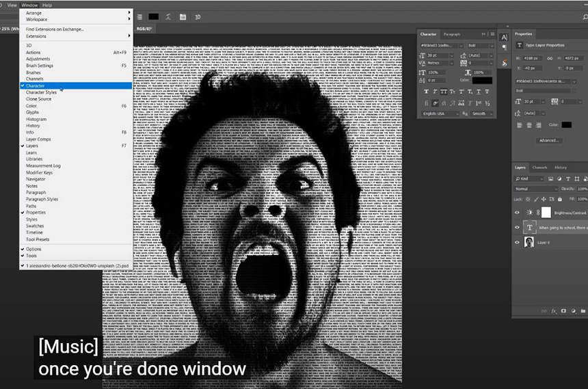Click the Layer 0 thumbnail
588x389 pixels.
pos(529,242)
